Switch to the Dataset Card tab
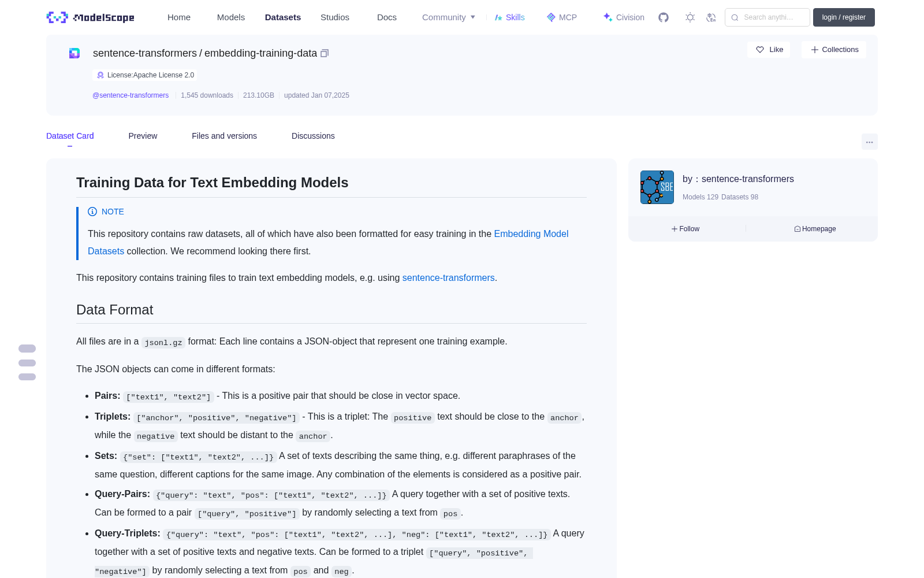This screenshot has width=924, height=578. point(70,136)
